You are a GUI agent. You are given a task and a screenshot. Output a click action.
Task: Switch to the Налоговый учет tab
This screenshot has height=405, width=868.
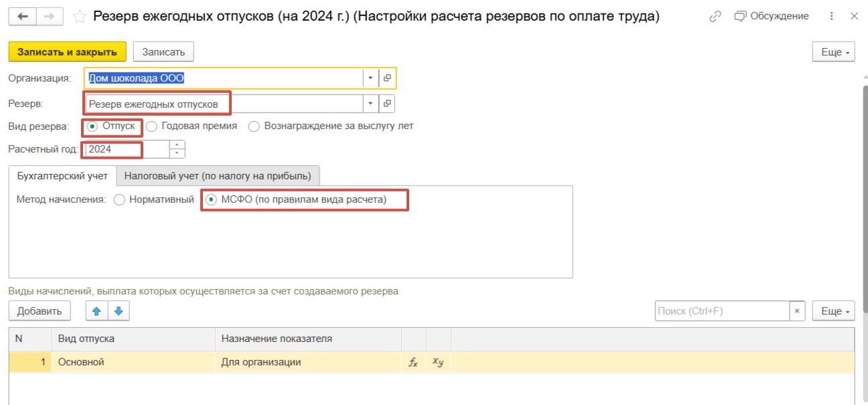tap(218, 176)
